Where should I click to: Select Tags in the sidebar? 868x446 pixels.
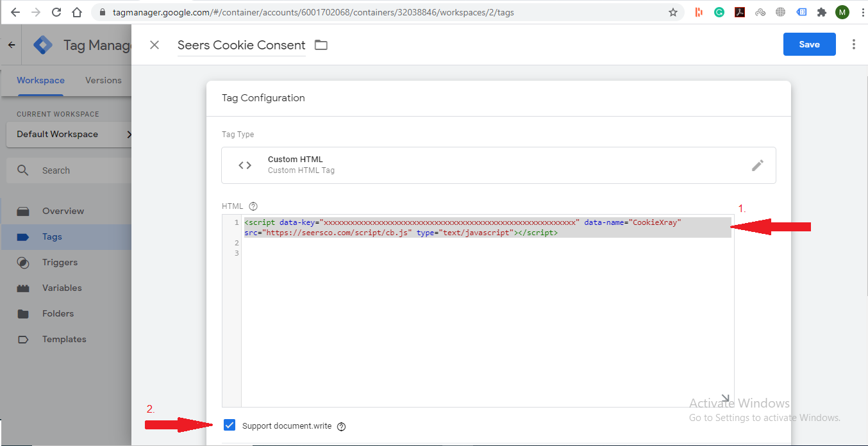point(65,236)
